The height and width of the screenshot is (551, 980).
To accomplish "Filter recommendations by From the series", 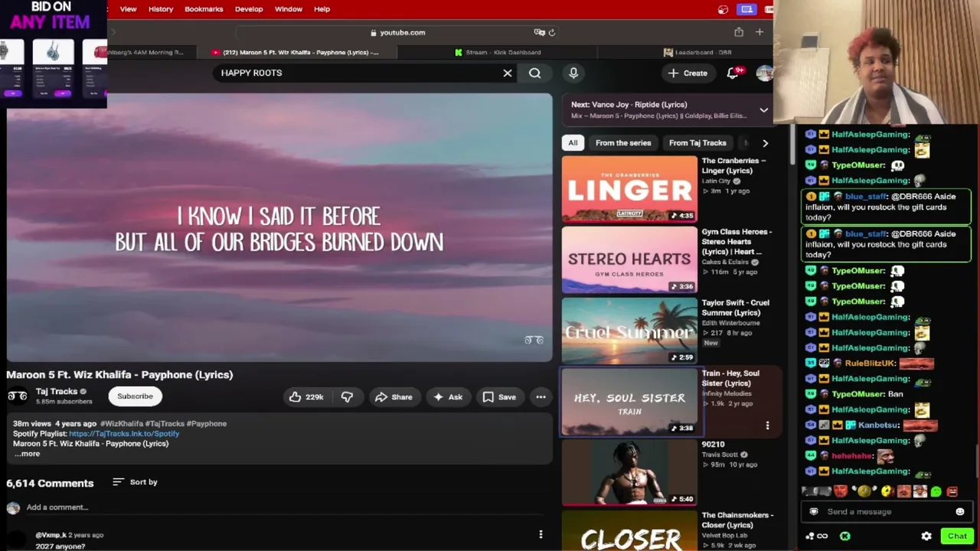I will [623, 143].
